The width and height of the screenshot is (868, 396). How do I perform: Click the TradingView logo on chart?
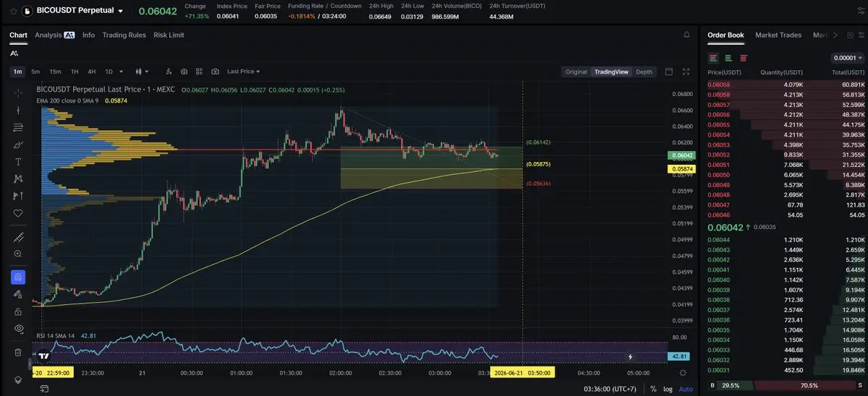pyautogui.click(x=45, y=356)
